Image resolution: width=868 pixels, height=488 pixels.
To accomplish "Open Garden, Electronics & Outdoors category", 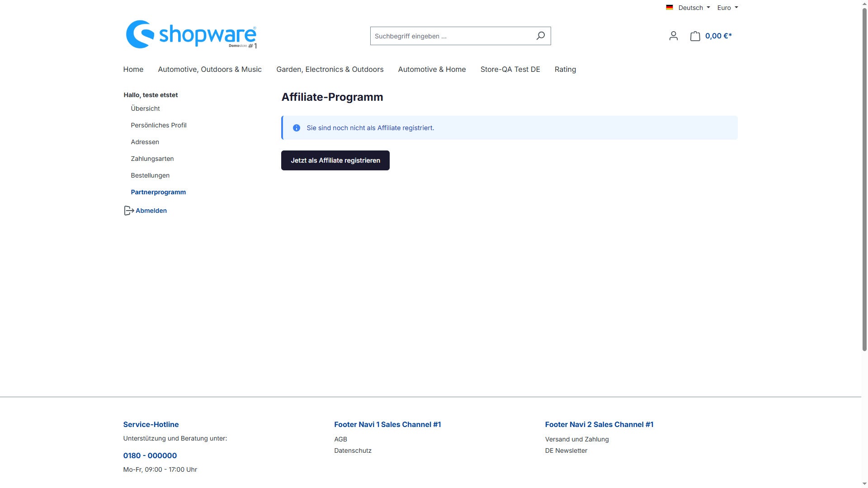I will (330, 69).
